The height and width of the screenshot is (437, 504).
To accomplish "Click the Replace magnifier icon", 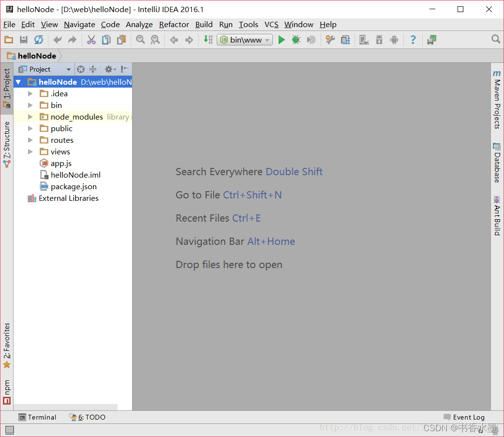I will [x=155, y=40].
